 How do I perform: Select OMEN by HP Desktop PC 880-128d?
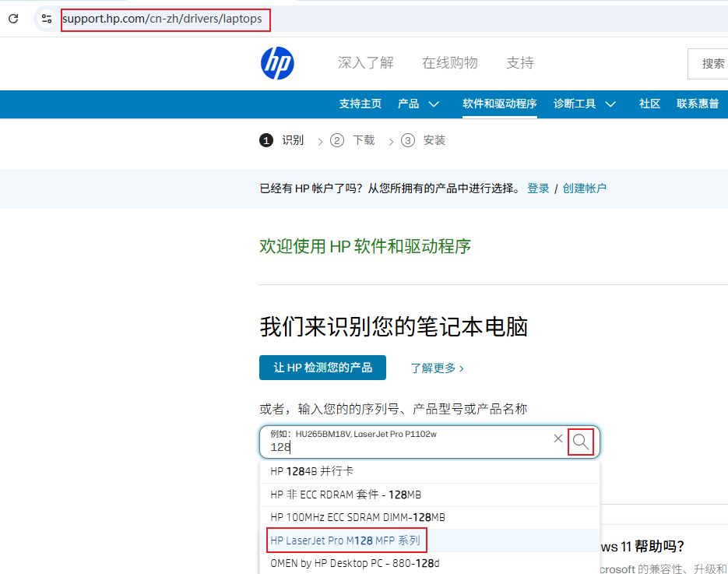(x=356, y=563)
